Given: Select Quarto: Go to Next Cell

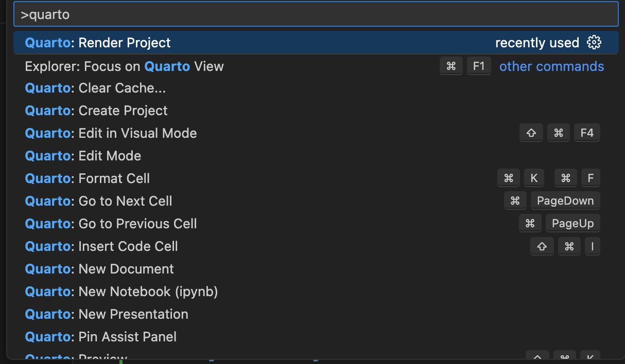Looking at the screenshot, I should (x=316, y=202).
